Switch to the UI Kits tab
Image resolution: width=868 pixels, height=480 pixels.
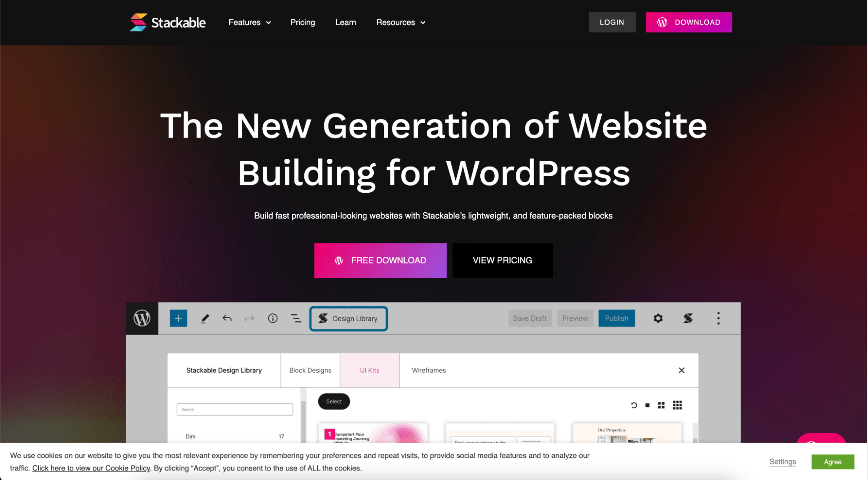pyautogui.click(x=370, y=370)
